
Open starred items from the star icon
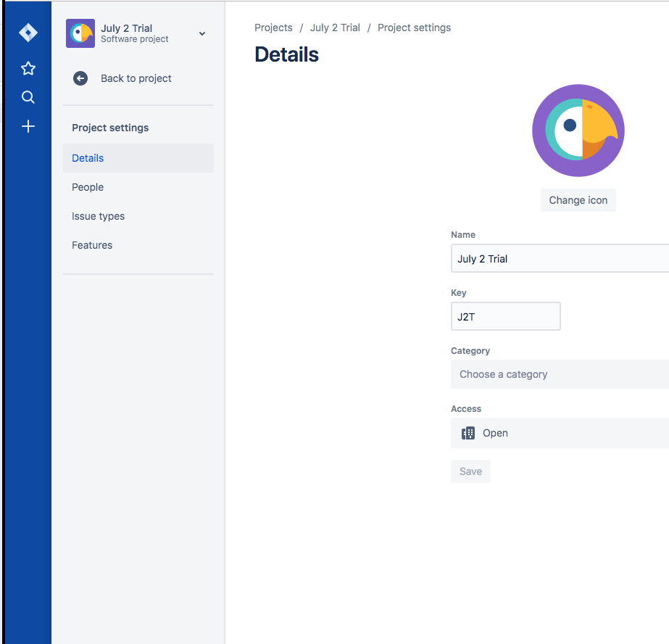28,68
